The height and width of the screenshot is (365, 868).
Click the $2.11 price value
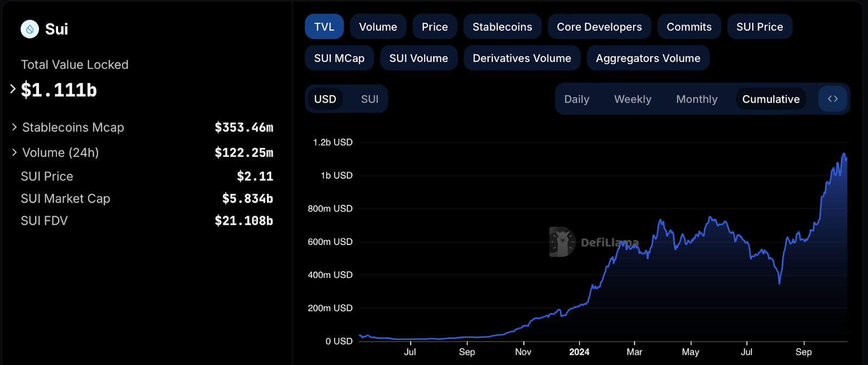pos(255,176)
